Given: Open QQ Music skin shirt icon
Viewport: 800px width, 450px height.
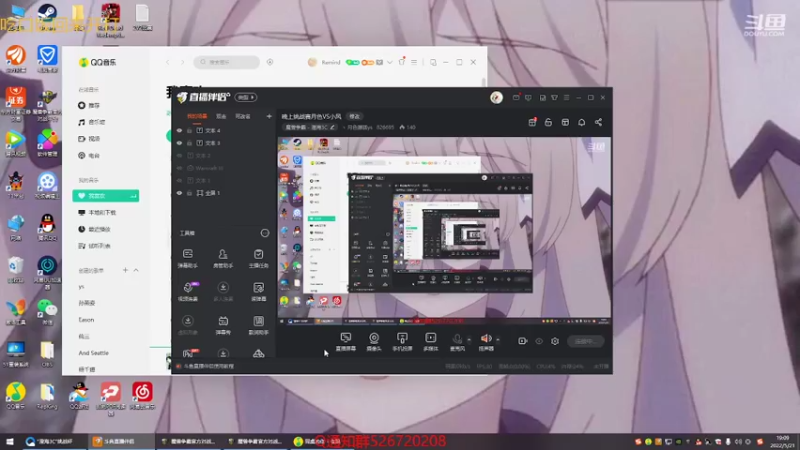Looking at the screenshot, I should pos(402,62).
